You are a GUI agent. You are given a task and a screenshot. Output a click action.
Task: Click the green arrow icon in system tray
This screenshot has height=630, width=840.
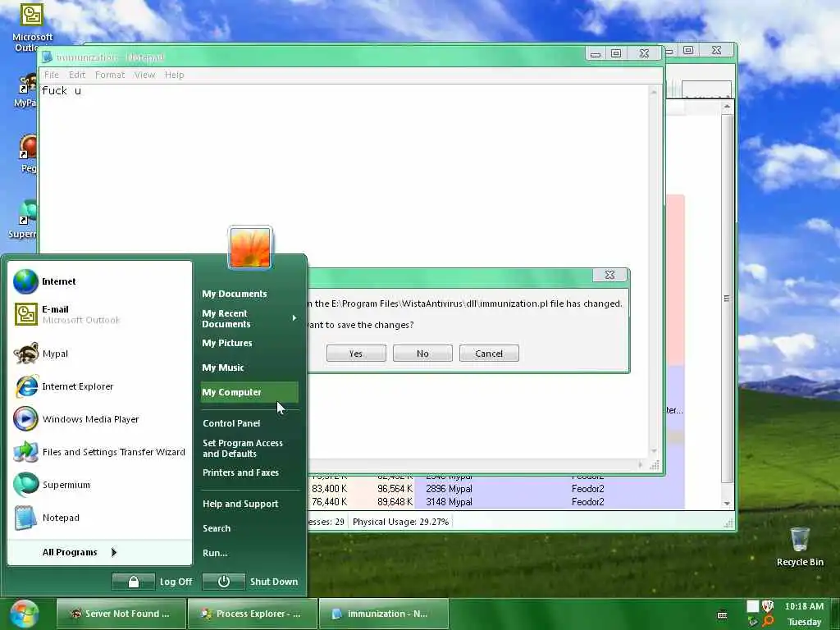point(753,621)
